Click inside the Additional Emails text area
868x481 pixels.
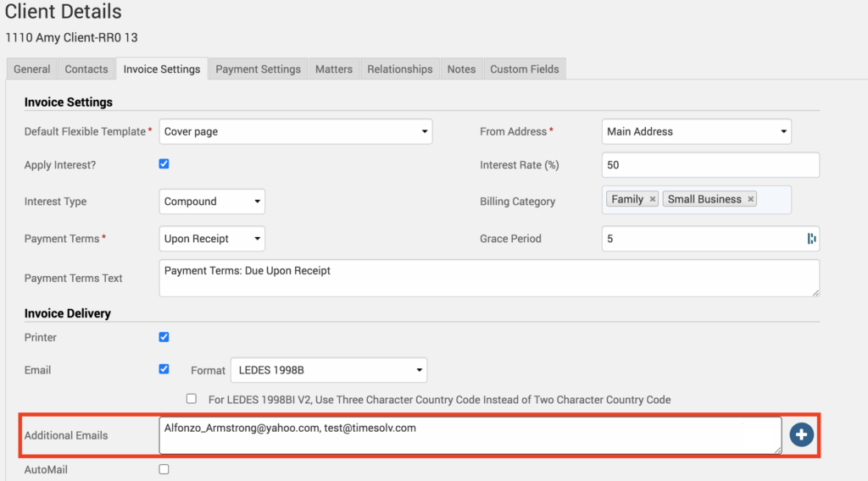(x=449, y=435)
